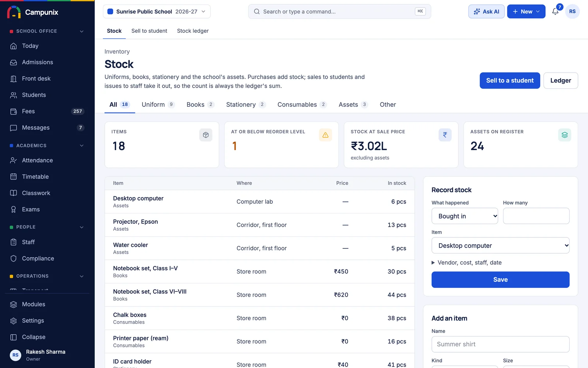588x368 pixels.
Task: Open the Ledger button
Action: click(x=560, y=81)
